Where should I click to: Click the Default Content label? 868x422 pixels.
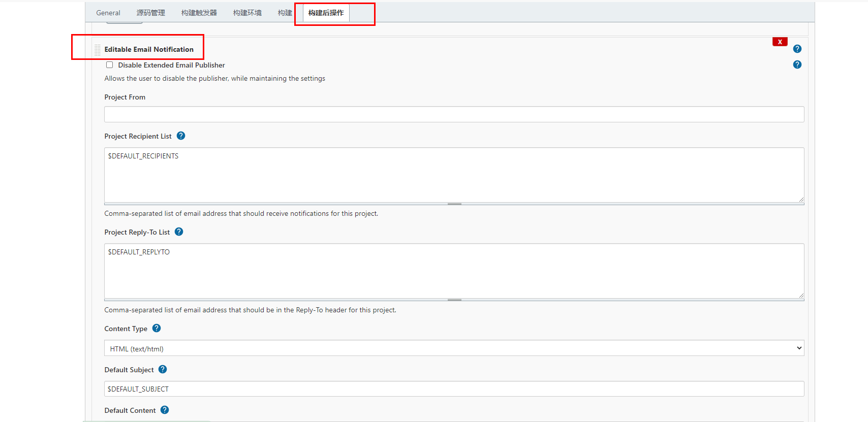click(x=130, y=410)
